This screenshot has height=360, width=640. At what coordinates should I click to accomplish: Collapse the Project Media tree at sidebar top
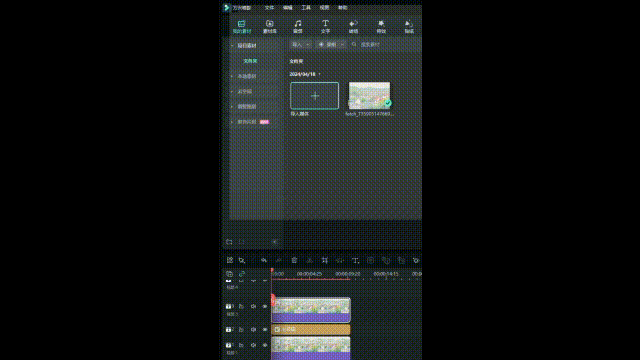pos(232,46)
